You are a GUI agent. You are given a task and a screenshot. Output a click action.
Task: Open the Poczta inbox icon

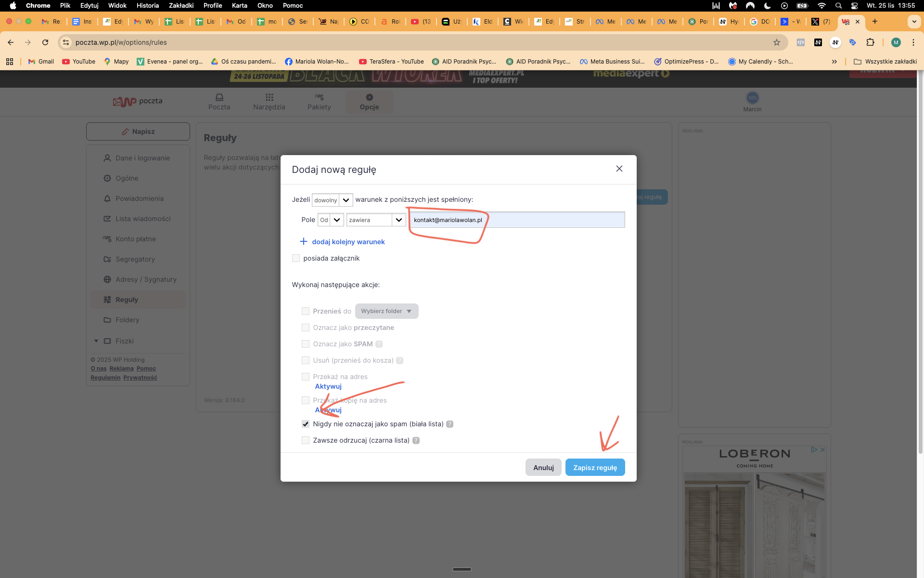219,97
